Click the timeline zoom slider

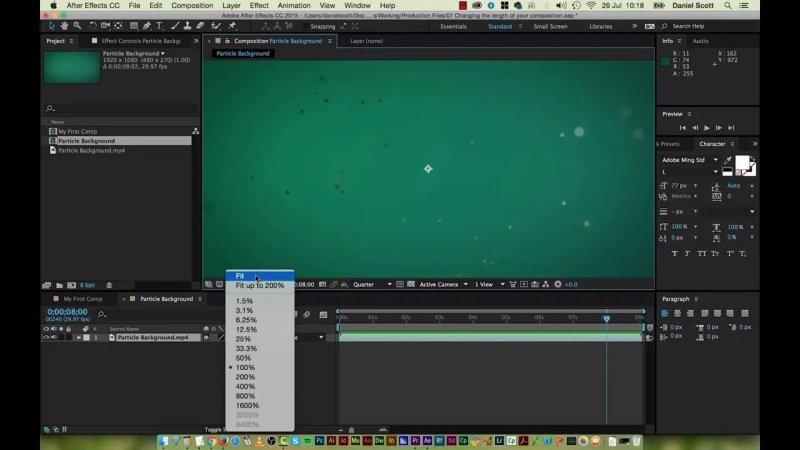(351, 430)
